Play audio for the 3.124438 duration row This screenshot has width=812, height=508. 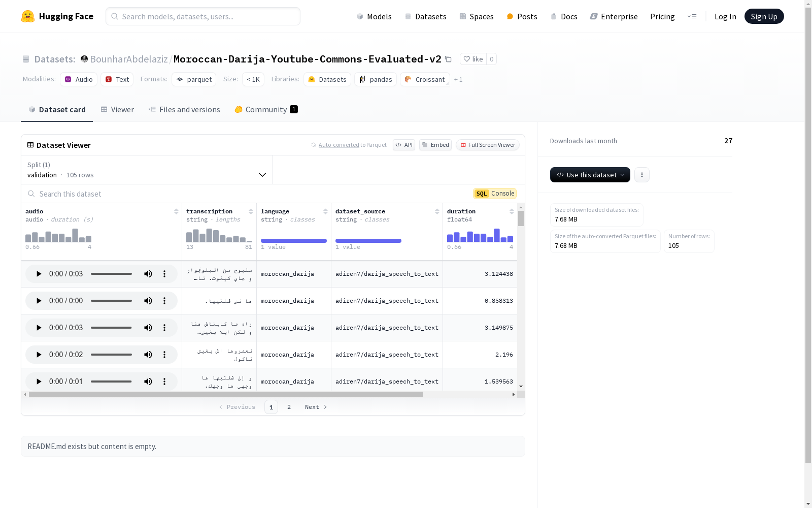click(39, 274)
